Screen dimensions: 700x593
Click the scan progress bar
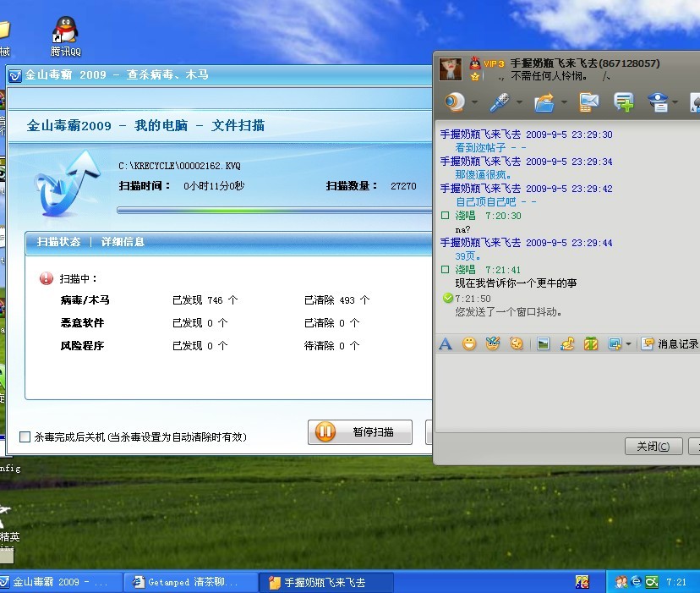coord(271,210)
